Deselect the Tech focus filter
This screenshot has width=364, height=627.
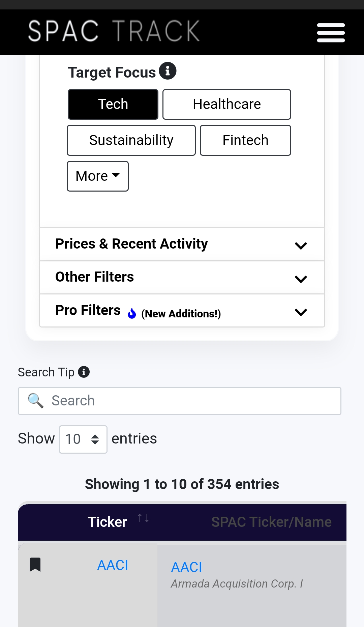[113, 104]
